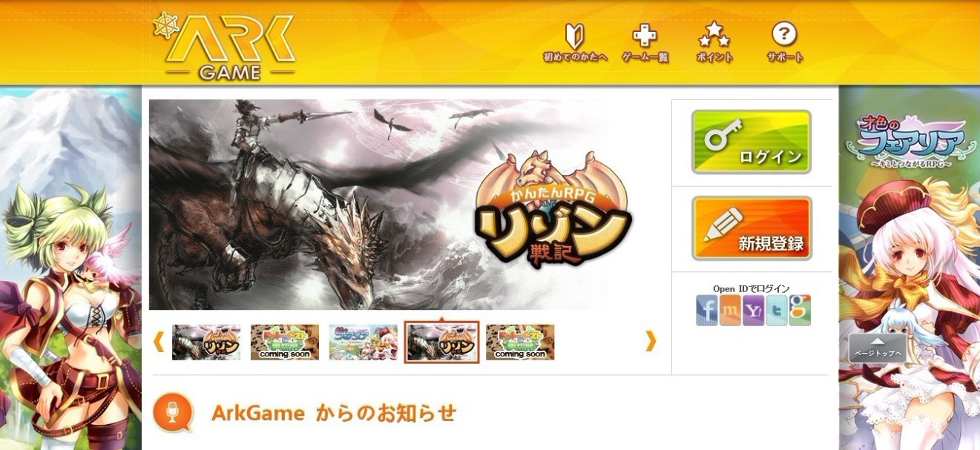Select the second coming soon thumbnail
Screen dimensions: 980x450
285,342
